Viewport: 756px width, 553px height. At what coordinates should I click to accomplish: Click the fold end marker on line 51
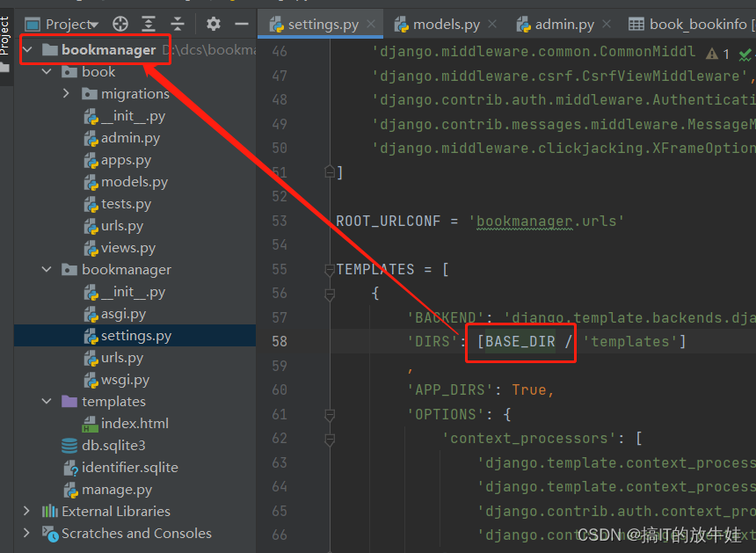tap(330, 171)
